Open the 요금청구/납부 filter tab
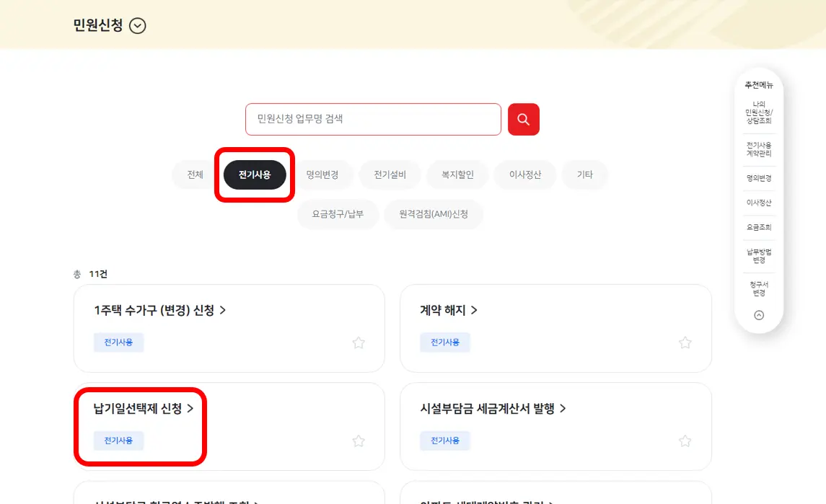This screenshot has height=504, width=826. [338, 214]
